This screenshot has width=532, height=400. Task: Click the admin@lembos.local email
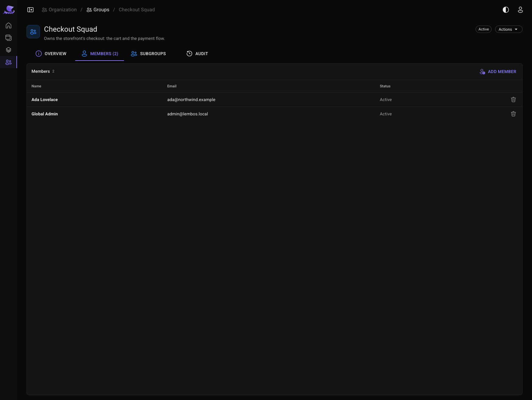188,114
